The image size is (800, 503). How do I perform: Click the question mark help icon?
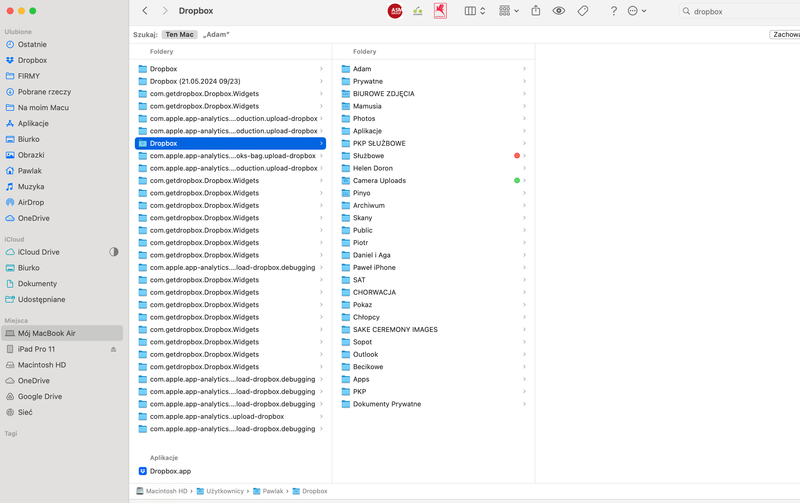[613, 11]
